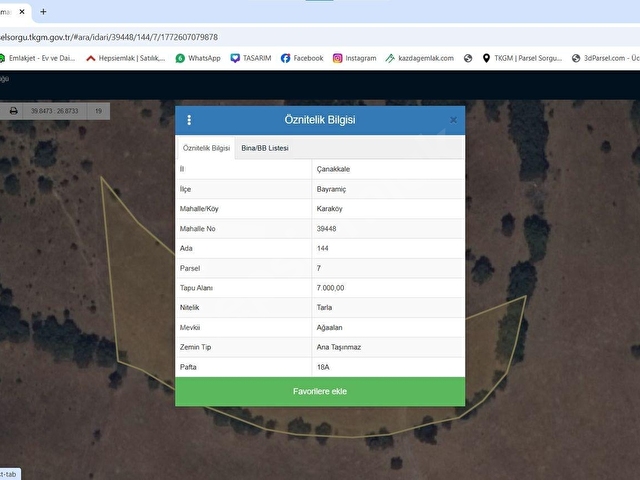The height and width of the screenshot is (480, 640).
Task: Click the zoom level value 19
Action: coord(98,111)
